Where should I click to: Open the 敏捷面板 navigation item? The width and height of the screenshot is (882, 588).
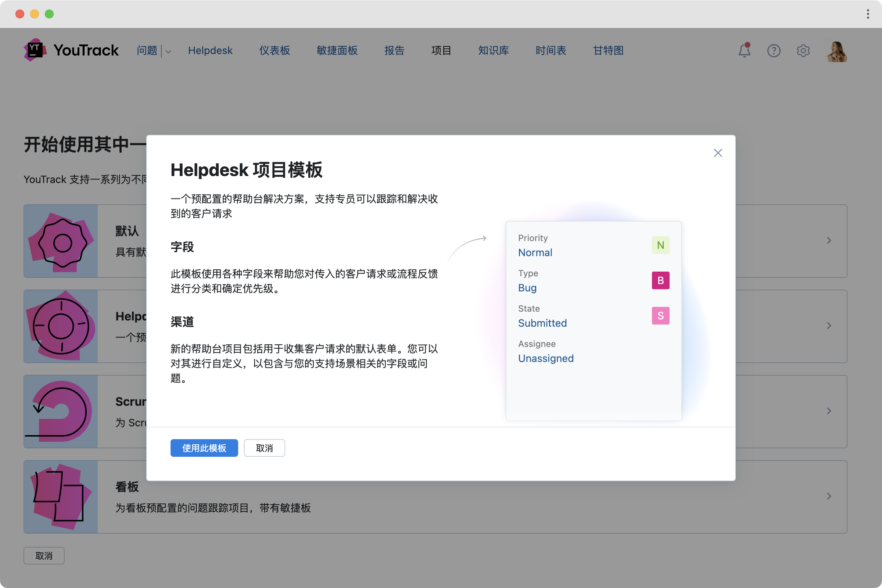coord(336,50)
